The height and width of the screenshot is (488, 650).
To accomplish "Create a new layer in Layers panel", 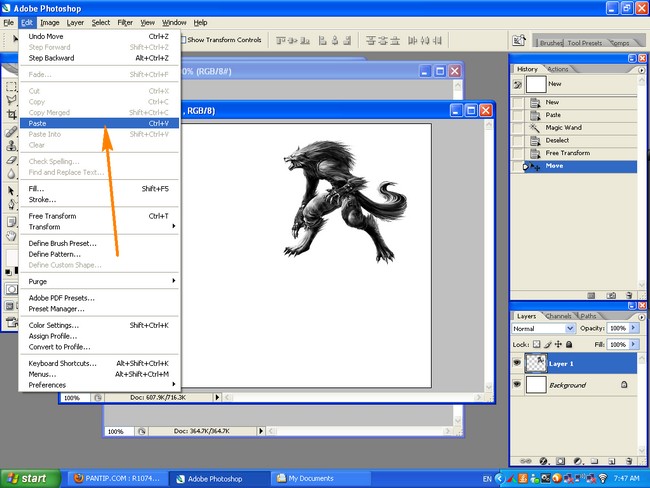I will point(612,461).
